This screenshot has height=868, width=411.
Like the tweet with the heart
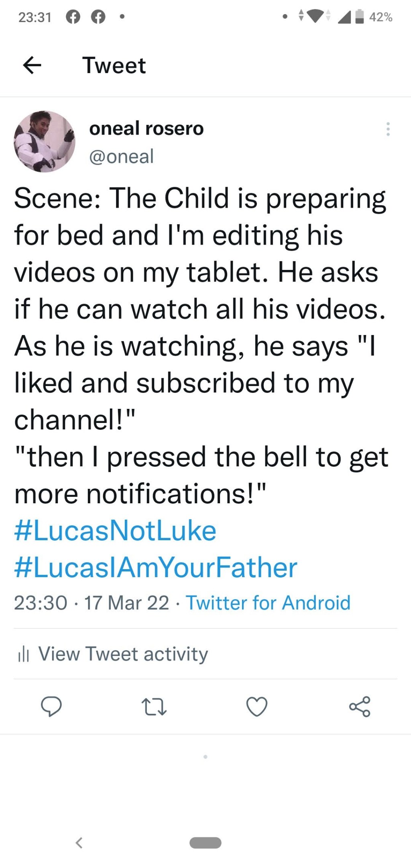257,707
